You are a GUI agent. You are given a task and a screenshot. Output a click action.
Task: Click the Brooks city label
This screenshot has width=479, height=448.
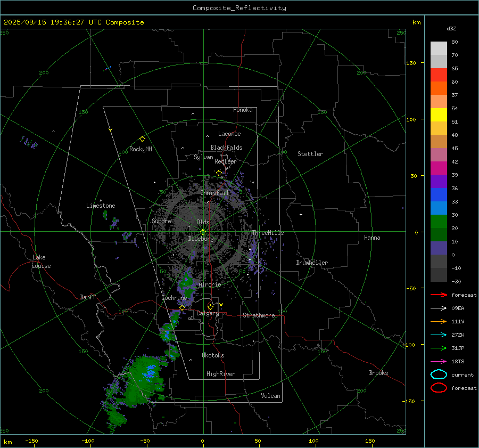[378, 373]
